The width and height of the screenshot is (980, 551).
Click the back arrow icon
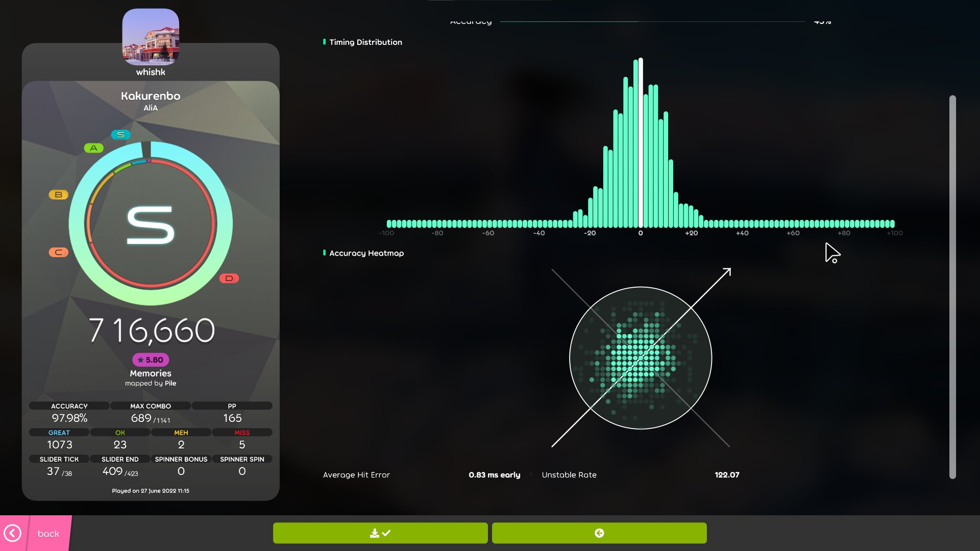click(x=13, y=533)
